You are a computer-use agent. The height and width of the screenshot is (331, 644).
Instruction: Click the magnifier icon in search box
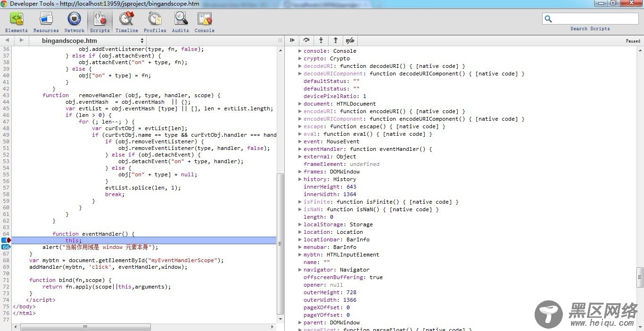click(548, 19)
